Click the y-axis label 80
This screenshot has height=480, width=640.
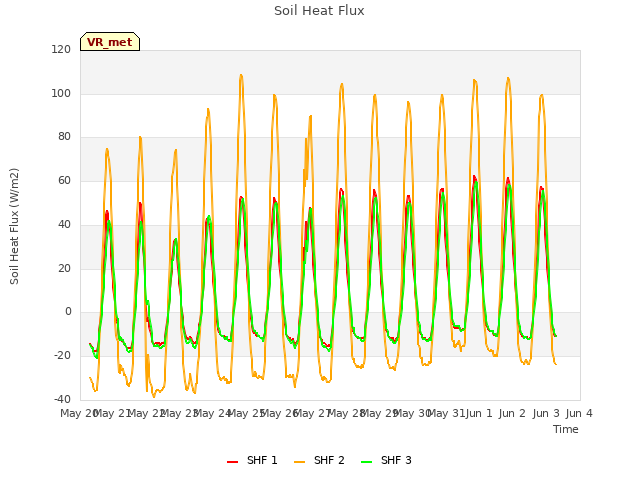pyautogui.click(x=64, y=137)
